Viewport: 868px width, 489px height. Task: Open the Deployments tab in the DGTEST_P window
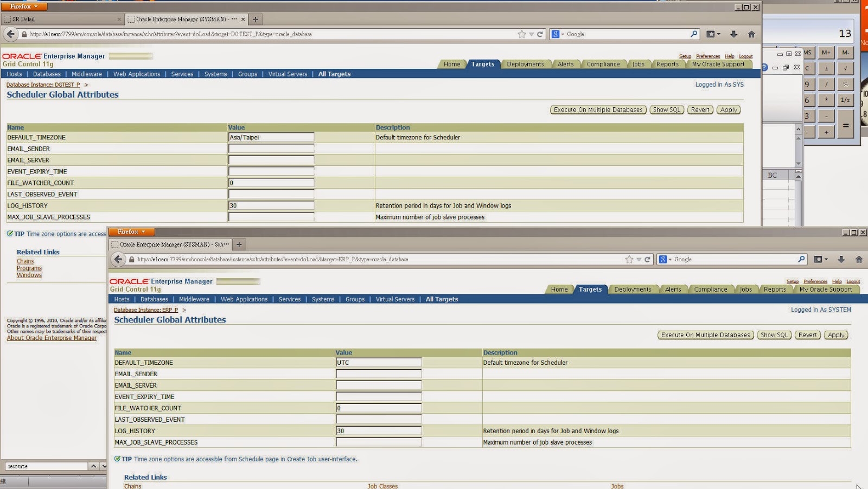coord(525,64)
